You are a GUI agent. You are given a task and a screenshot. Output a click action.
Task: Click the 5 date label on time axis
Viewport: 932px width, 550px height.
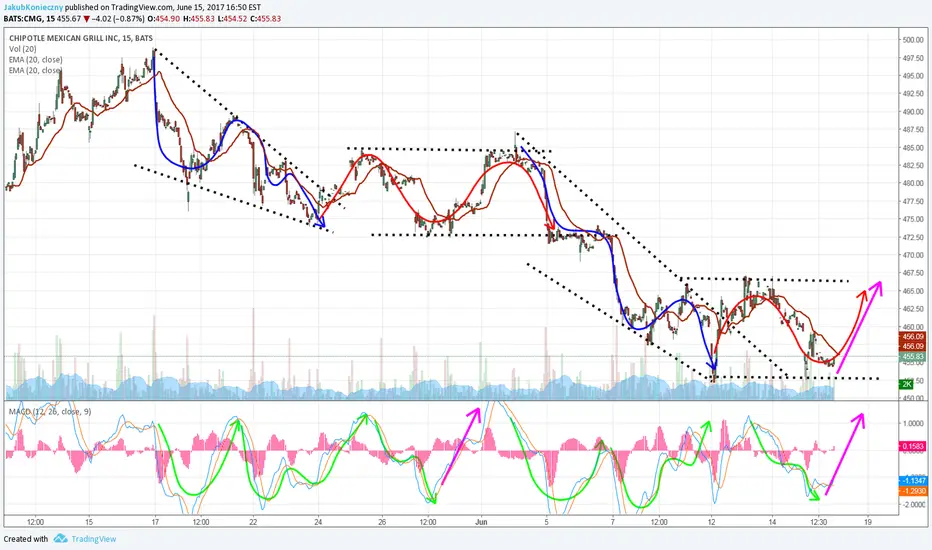[547, 522]
